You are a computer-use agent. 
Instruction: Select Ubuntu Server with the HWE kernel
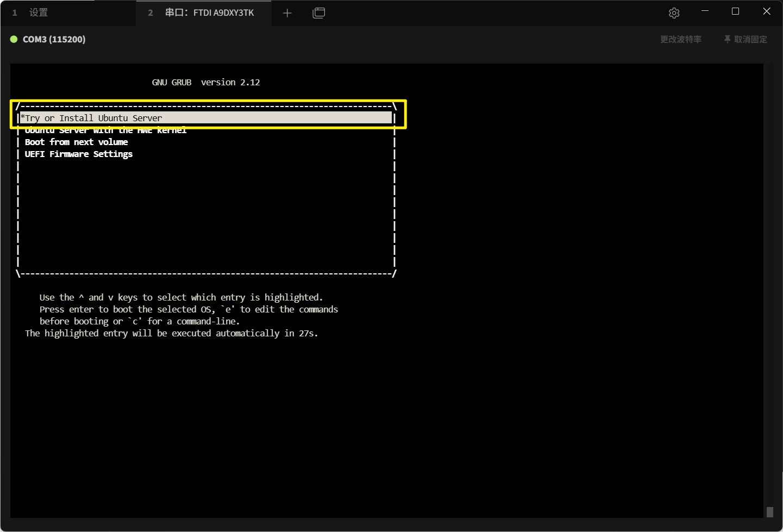106,130
